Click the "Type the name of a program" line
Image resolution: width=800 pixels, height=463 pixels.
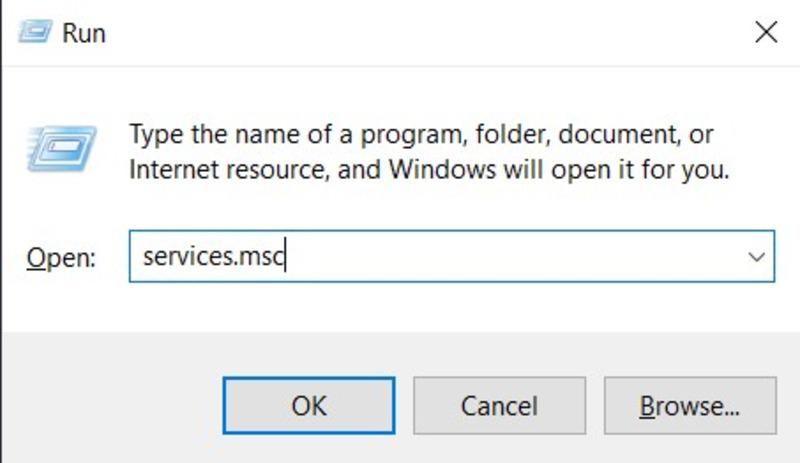tap(420, 133)
